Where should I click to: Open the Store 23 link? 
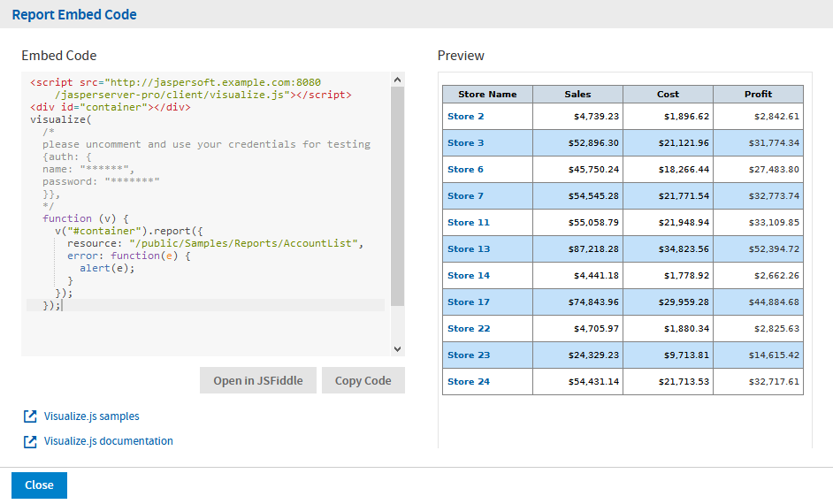tap(469, 355)
